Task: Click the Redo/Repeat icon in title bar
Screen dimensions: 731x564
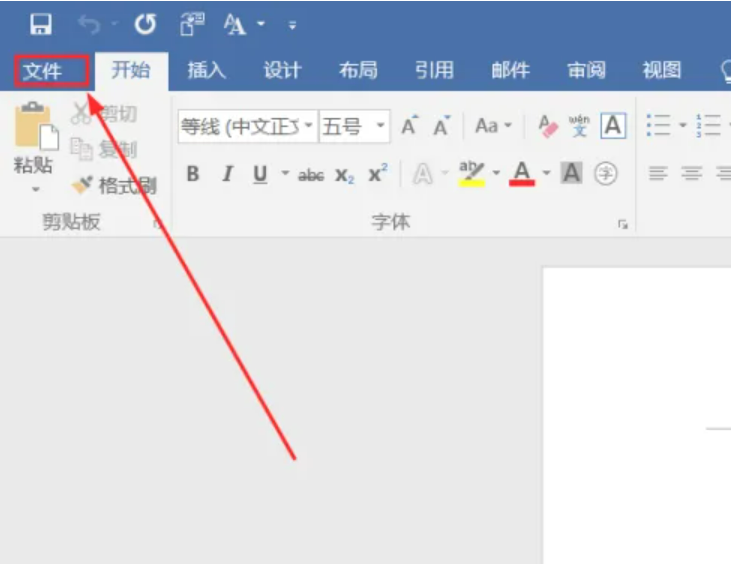Action: coord(145,24)
